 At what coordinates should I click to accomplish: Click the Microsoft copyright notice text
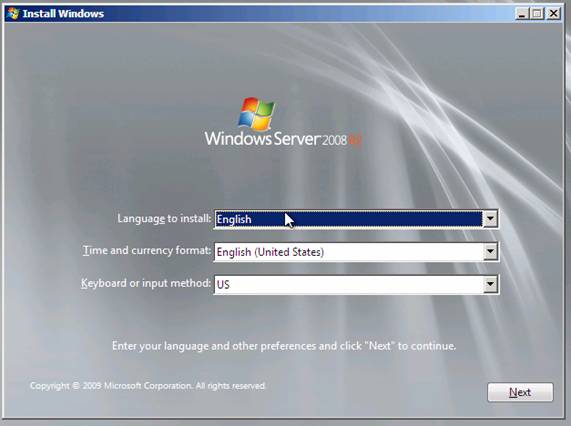(148, 386)
